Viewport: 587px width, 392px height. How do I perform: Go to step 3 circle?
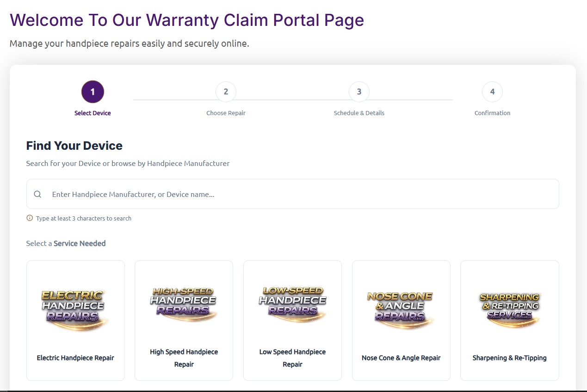[x=359, y=92]
